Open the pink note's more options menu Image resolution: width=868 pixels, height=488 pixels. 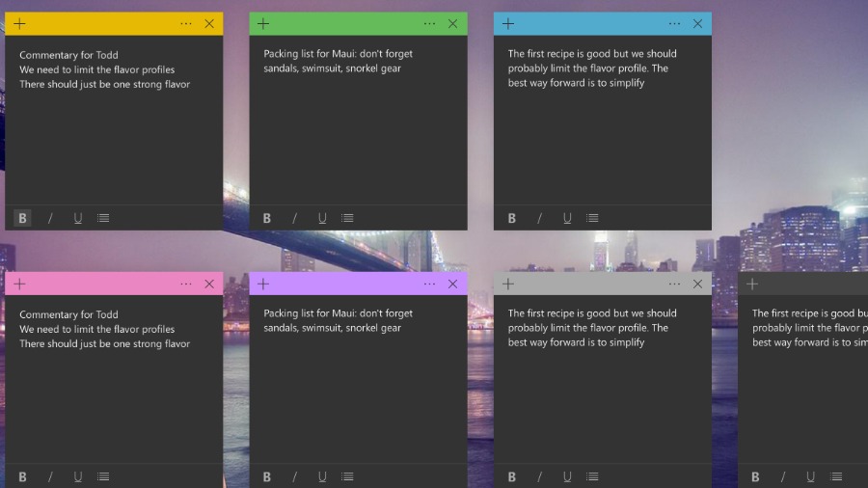click(x=185, y=284)
